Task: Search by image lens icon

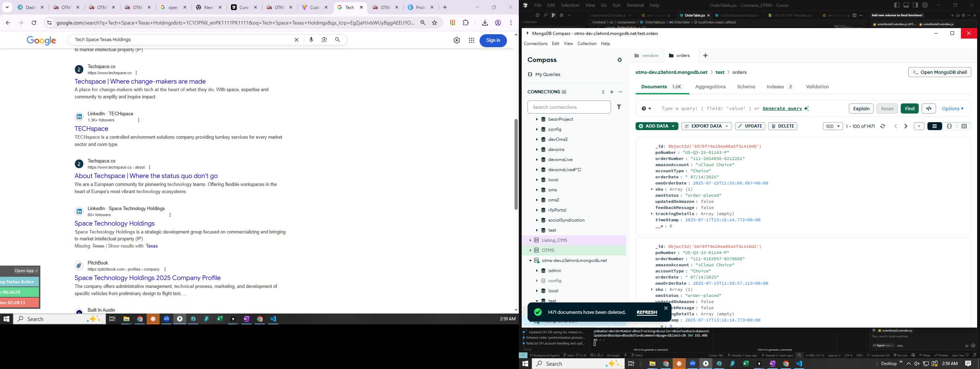Action: coord(324,40)
